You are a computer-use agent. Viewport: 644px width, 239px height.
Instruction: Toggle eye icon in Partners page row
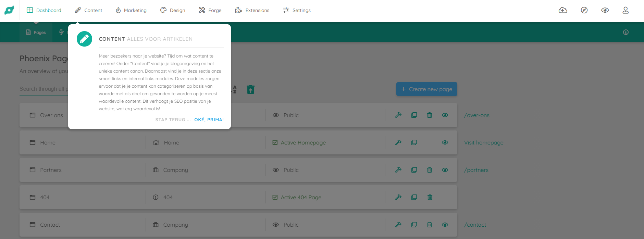pos(445,170)
